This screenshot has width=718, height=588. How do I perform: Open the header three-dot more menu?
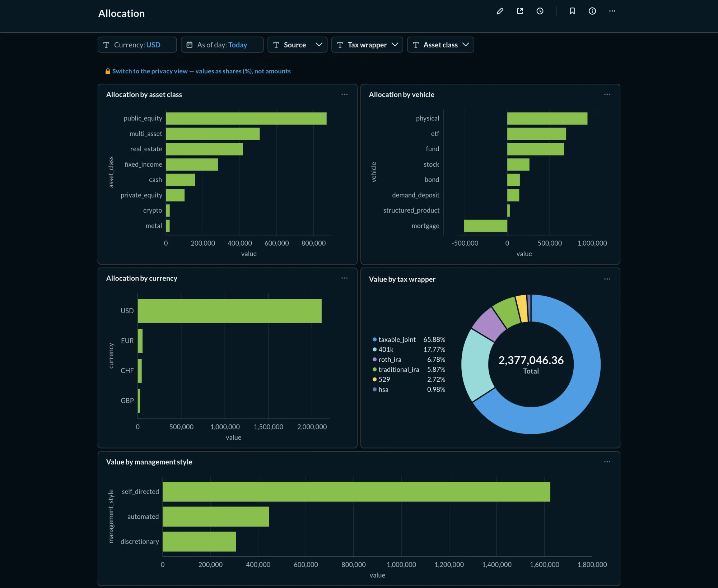coord(612,11)
